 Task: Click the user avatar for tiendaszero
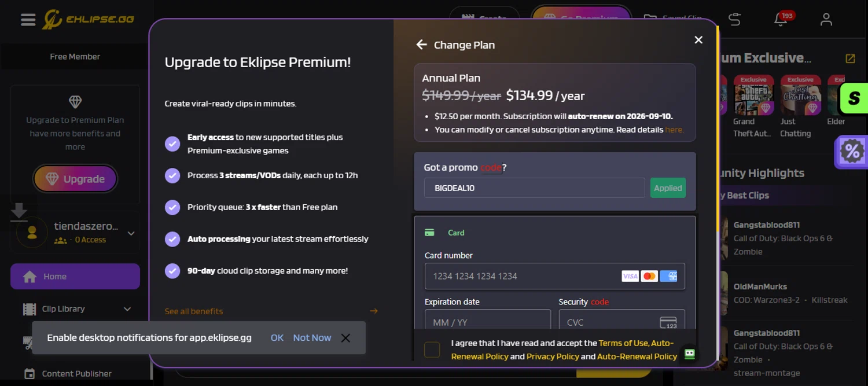(32, 233)
